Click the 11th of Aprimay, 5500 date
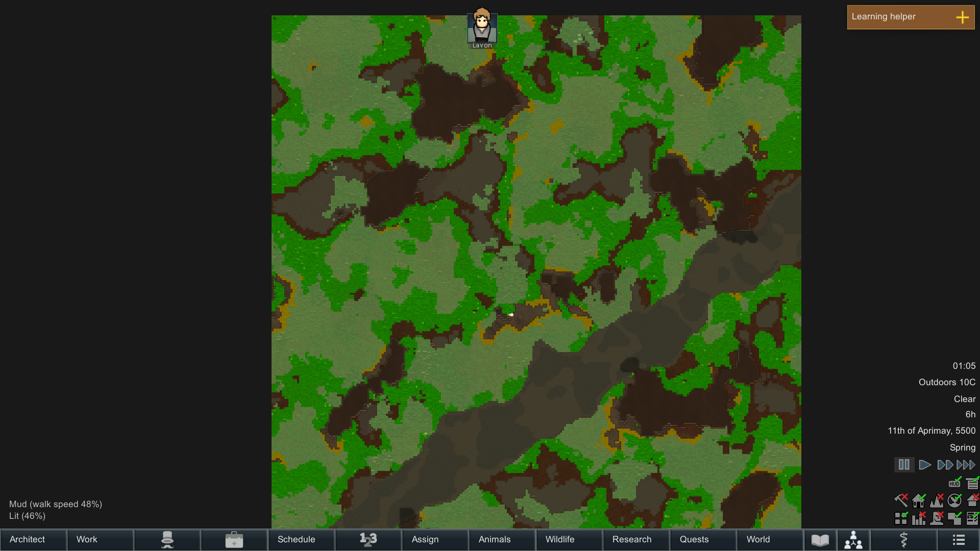980x551 pixels. (932, 431)
